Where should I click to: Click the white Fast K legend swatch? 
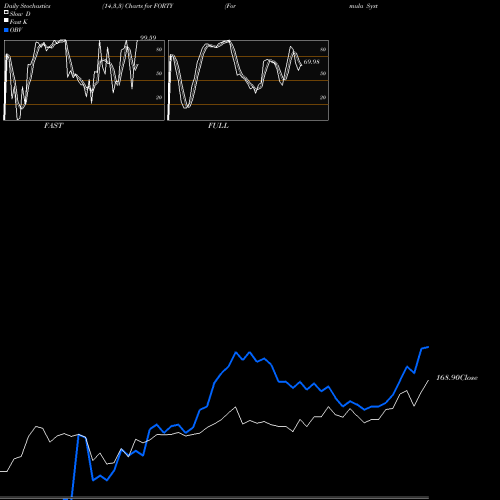6,20
